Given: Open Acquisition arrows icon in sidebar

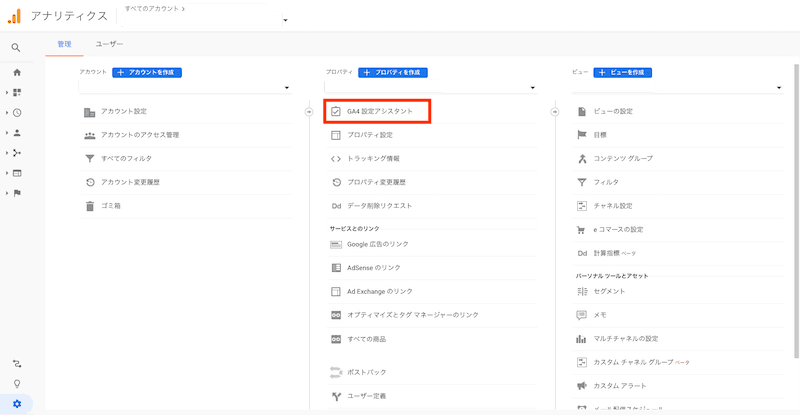Looking at the screenshot, I should (x=17, y=153).
